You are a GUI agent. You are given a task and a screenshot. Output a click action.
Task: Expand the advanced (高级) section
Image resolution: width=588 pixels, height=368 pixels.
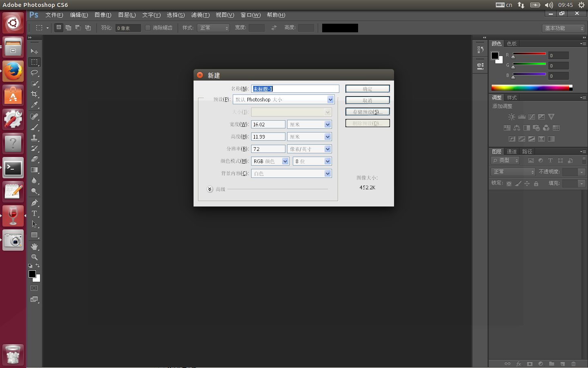point(210,189)
